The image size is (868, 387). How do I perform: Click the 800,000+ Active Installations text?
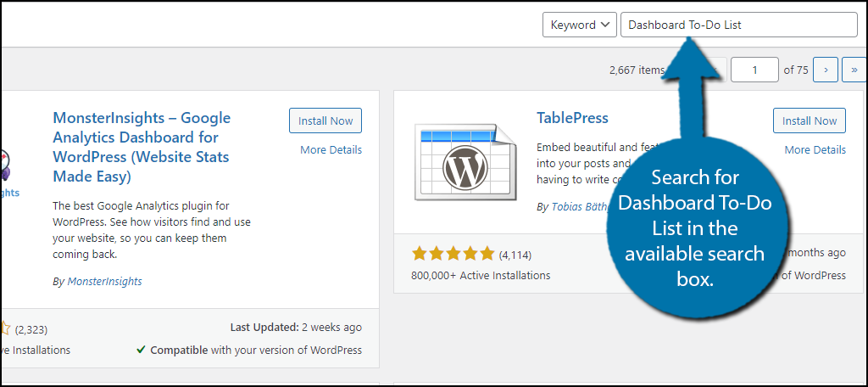[x=481, y=275]
